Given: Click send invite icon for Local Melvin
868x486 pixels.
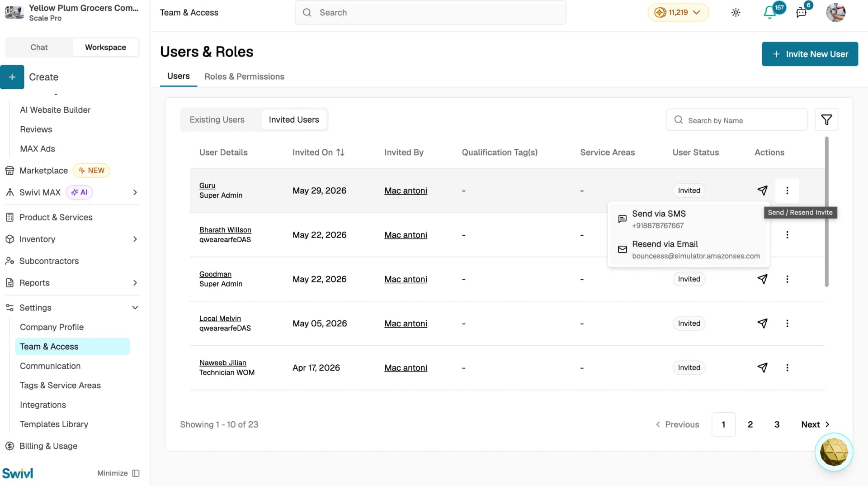Looking at the screenshot, I should tap(762, 324).
